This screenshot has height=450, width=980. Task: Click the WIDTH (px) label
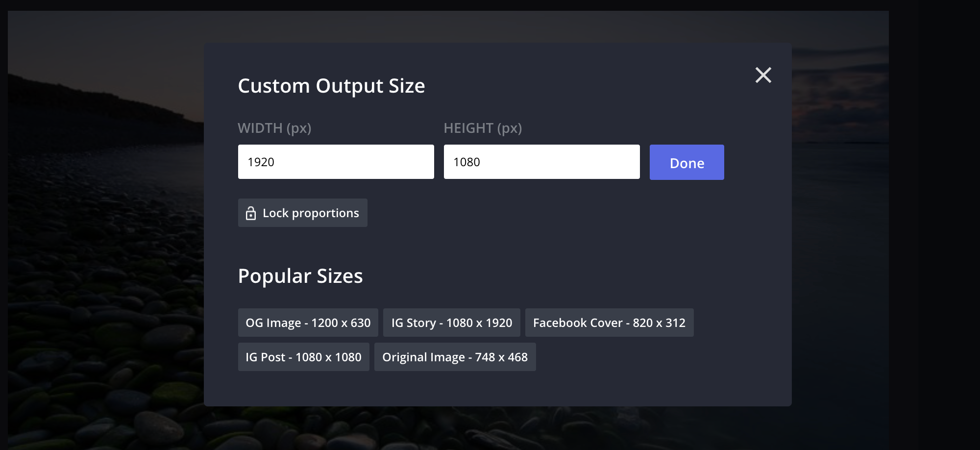click(x=274, y=128)
